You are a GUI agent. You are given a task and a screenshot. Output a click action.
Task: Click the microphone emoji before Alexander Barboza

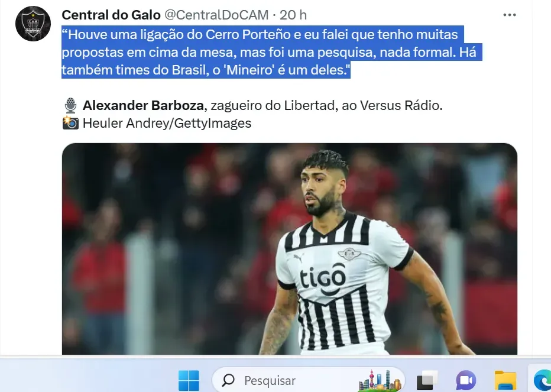(70, 105)
